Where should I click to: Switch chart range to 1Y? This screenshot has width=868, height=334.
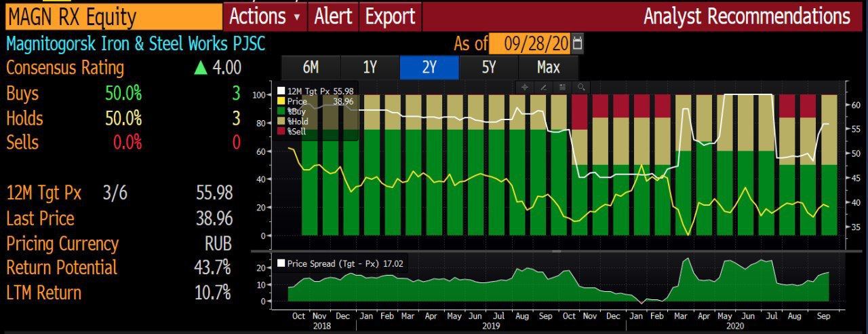(370, 67)
